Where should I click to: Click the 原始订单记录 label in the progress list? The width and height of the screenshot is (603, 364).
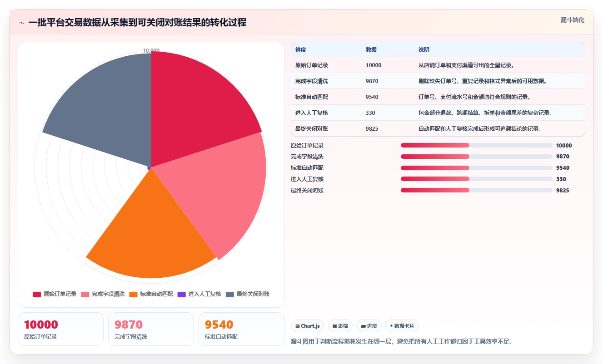coord(307,146)
